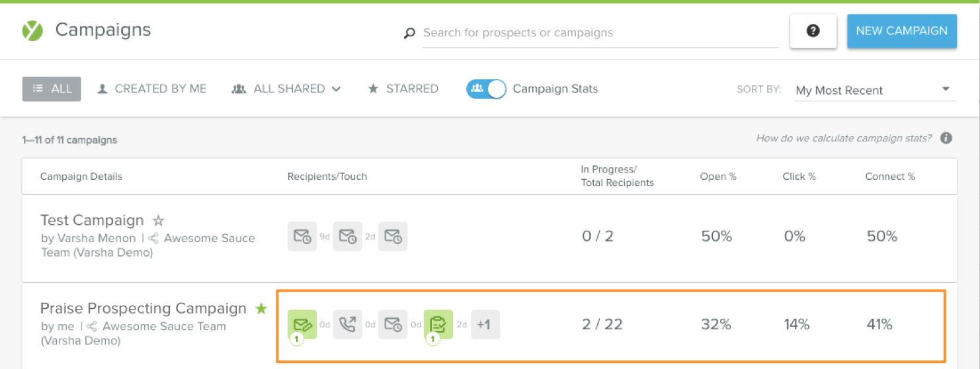Open How do we calculate campaign stats link
This screenshot has height=369, width=980.
(x=844, y=138)
